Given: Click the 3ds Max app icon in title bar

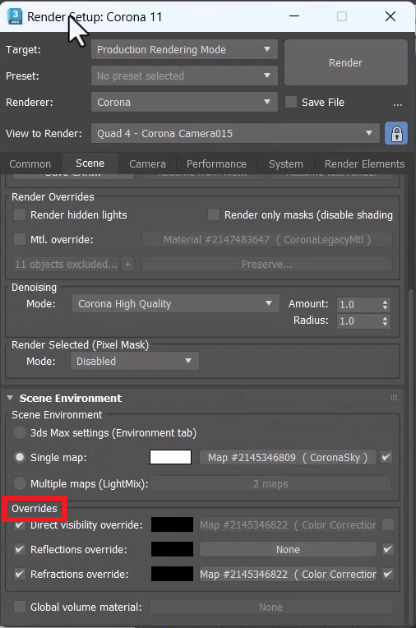Looking at the screenshot, I should pos(15,16).
